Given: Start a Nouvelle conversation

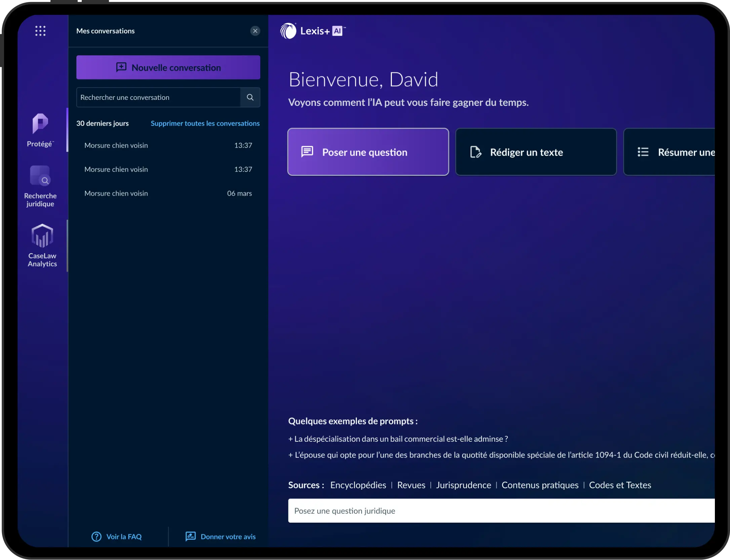Looking at the screenshot, I should (x=168, y=67).
